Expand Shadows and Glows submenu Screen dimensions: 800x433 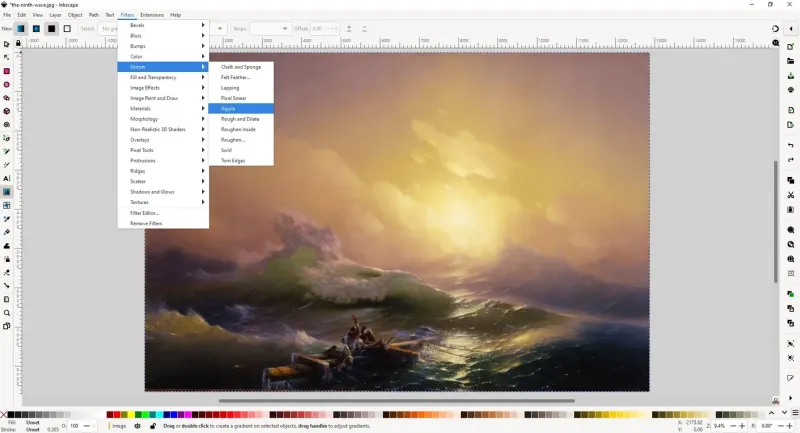pyautogui.click(x=163, y=192)
